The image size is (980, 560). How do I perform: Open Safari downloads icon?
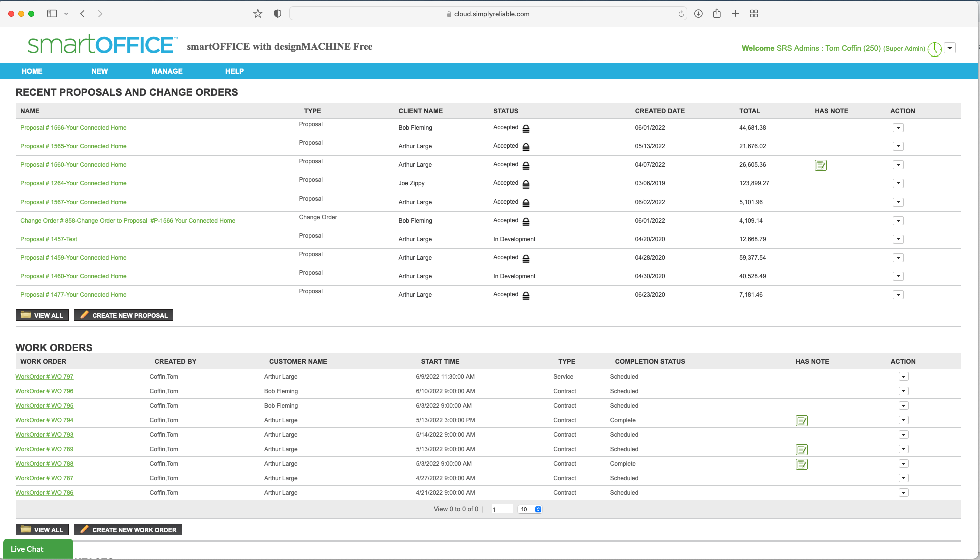click(x=698, y=14)
